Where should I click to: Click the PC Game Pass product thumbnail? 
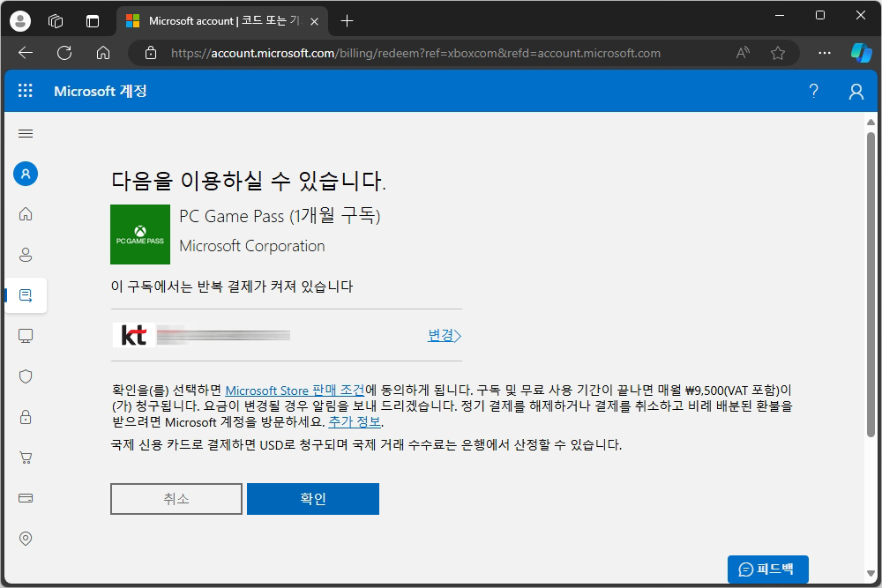tap(140, 234)
